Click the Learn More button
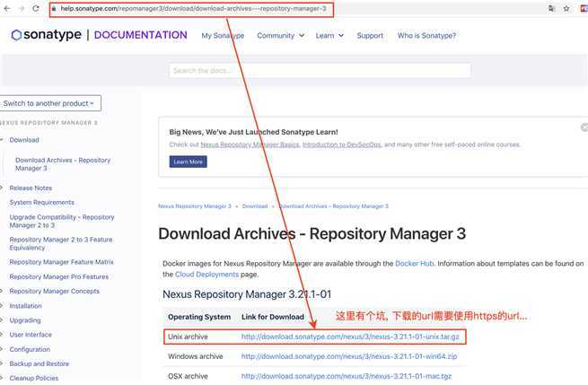Viewport: 588px width, 385px height. (x=188, y=162)
